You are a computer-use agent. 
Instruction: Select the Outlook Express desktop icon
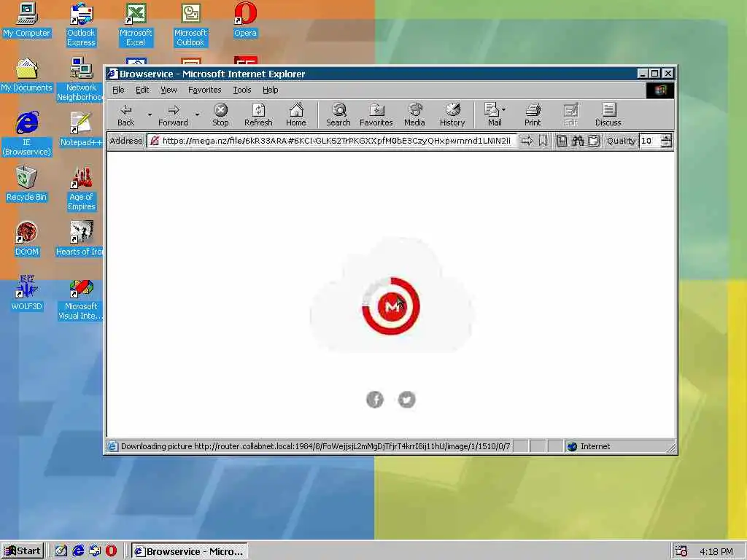(81, 24)
